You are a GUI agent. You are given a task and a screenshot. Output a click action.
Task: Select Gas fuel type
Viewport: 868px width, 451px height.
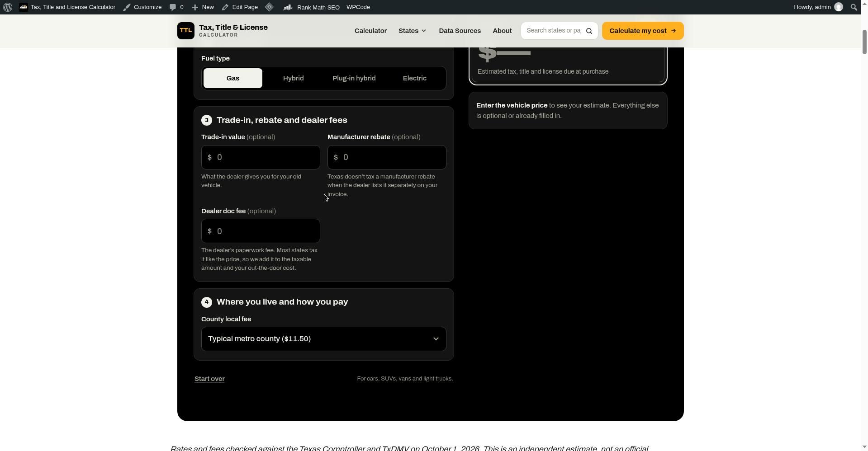(233, 78)
